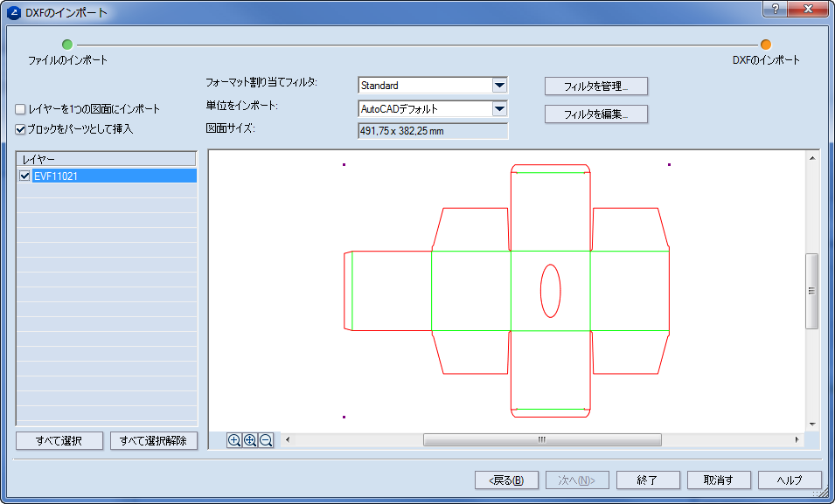
Task: Close the DXFのインポート dialog window
Action: click(x=809, y=9)
